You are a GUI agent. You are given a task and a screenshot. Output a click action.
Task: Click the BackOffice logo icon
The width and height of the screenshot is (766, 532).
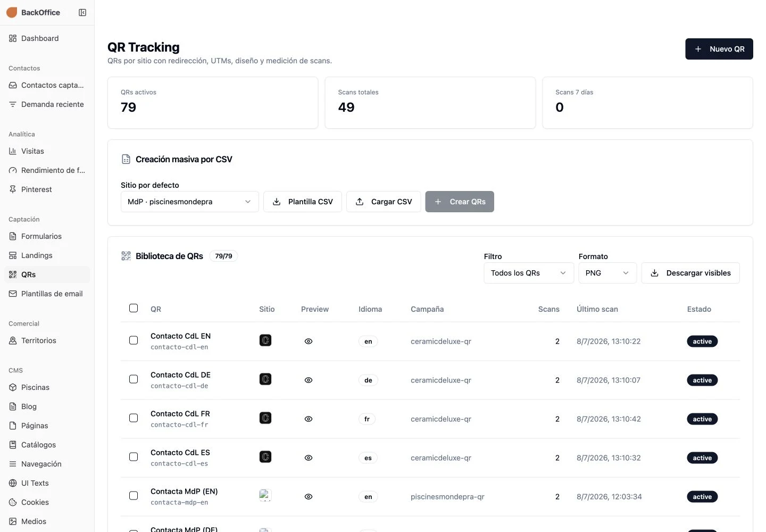point(12,12)
